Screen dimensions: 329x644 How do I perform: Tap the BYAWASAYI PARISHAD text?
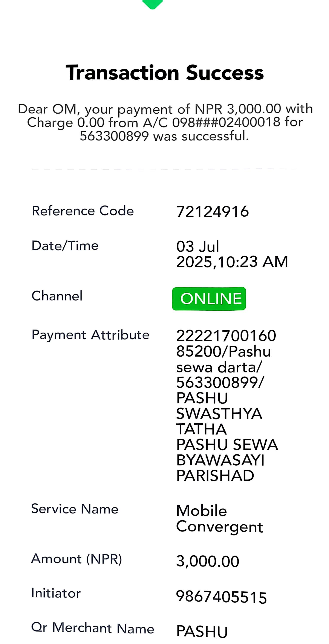[x=220, y=468]
